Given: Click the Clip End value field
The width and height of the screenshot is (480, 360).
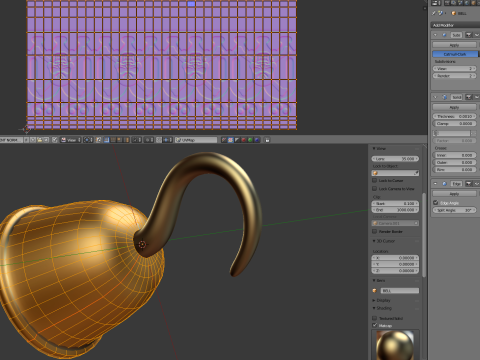Looking at the screenshot, I should coord(395,210).
